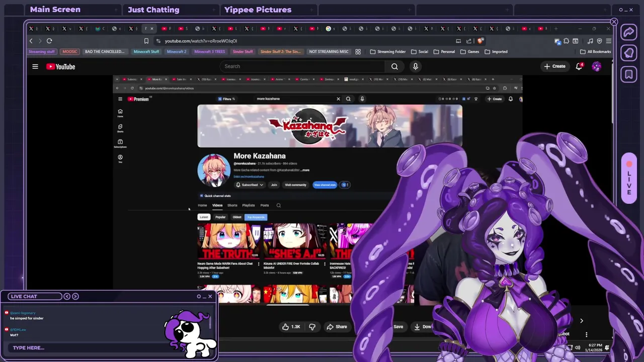Click the extensions puzzle icon in toolbar
Viewport: 644px width, 362px height.
pyautogui.click(x=566, y=41)
